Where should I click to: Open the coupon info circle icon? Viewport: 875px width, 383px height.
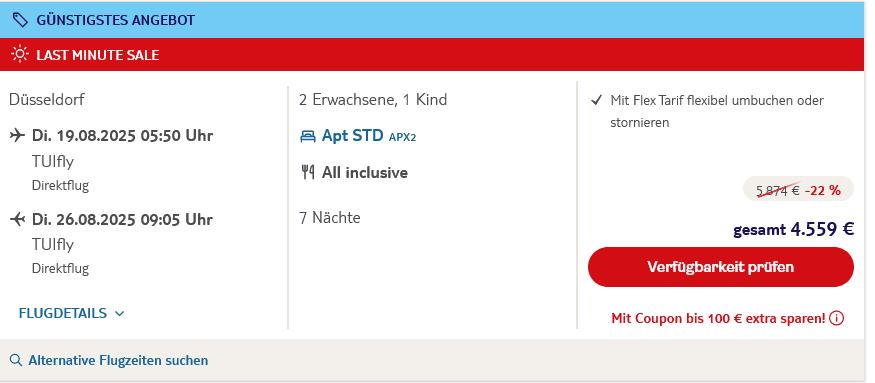[836, 319]
